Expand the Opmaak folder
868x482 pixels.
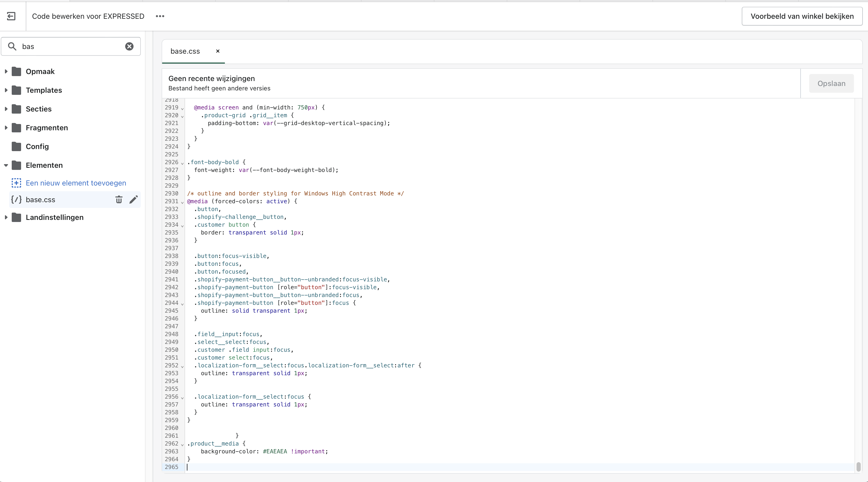[6, 71]
